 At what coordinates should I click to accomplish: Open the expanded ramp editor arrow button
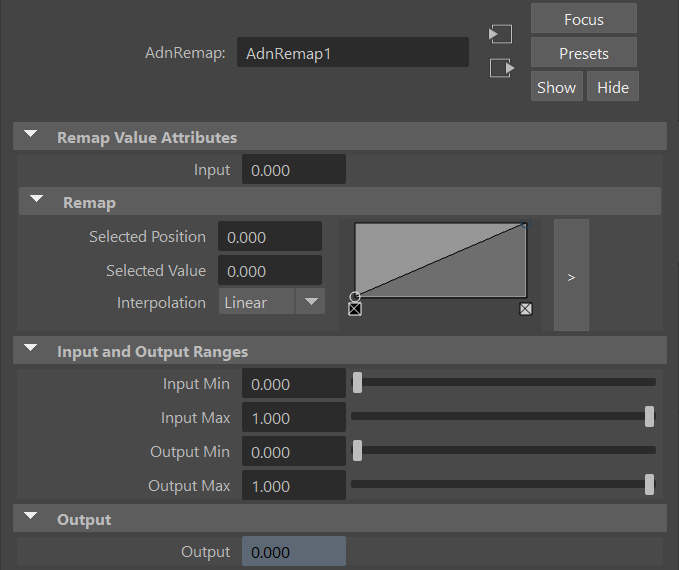click(571, 276)
